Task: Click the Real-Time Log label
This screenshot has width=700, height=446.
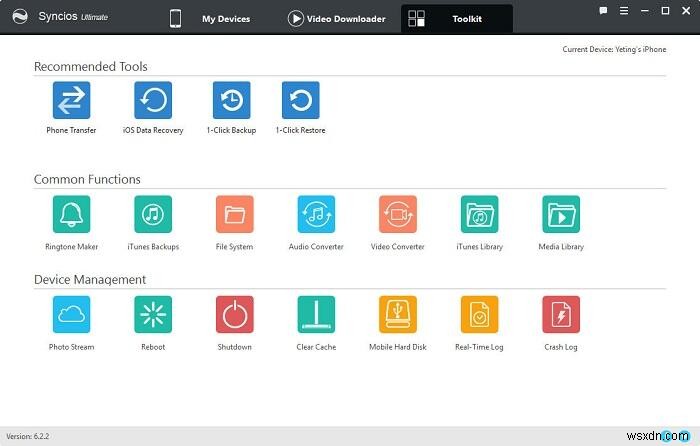Action: [479, 347]
